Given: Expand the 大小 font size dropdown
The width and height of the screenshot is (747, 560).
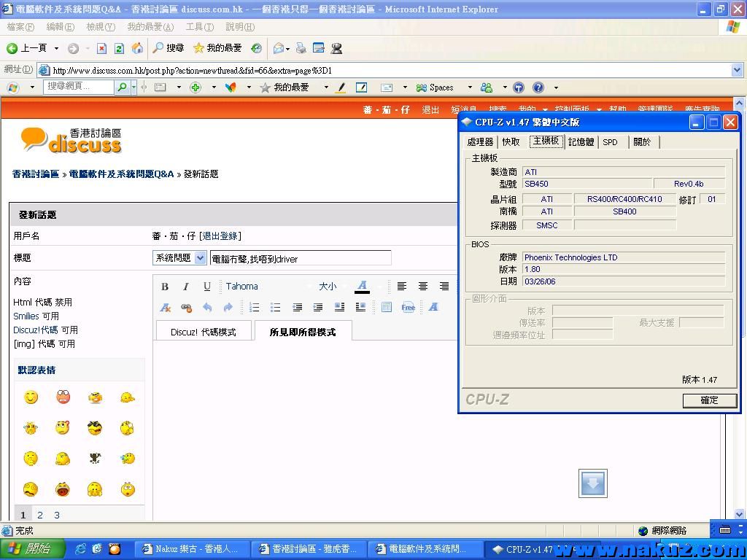Looking at the screenshot, I should pyautogui.click(x=330, y=287).
